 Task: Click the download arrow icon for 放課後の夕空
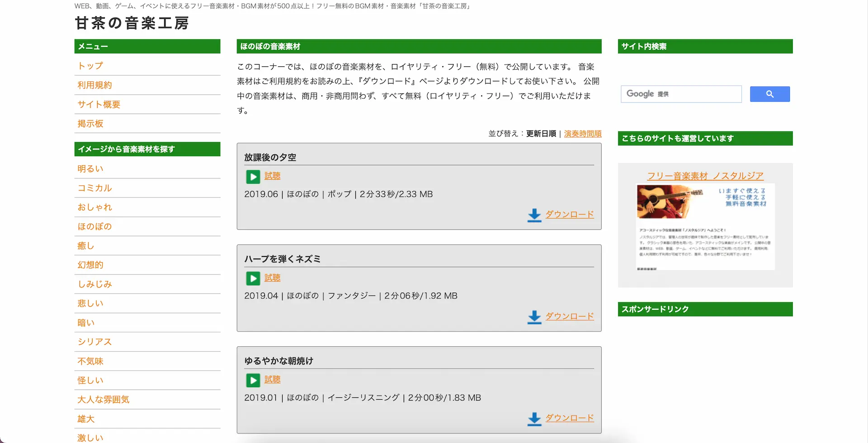coord(534,215)
